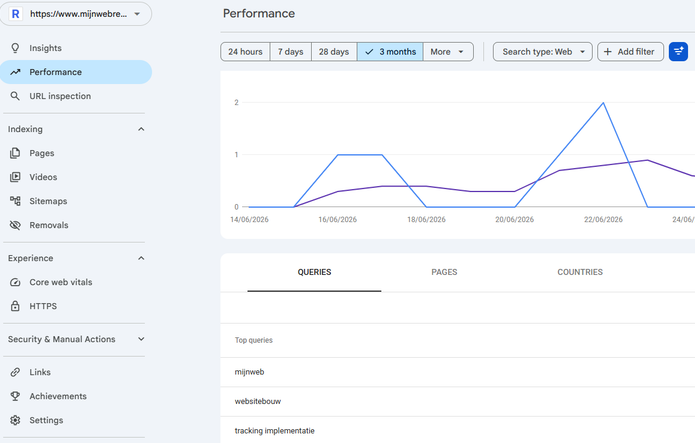Click the Performance page heading
Viewport: 695px width, 445px height.
[x=259, y=13]
